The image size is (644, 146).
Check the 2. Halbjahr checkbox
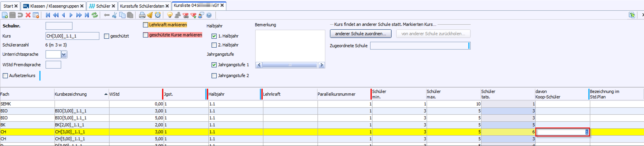coord(214,45)
